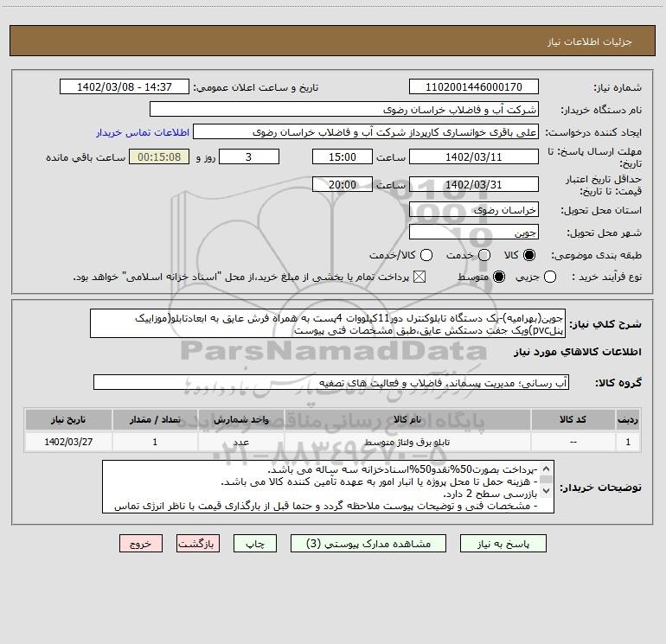Click table cell تابلو برق ولتاژ متوسط
666x644 pixels.
click(407, 442)
